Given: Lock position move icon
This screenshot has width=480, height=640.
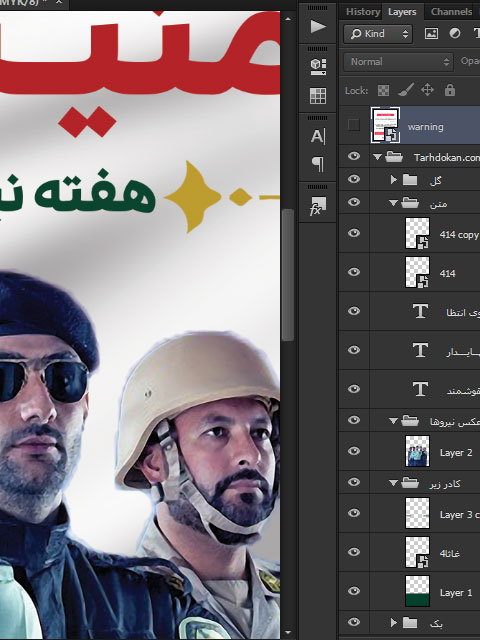Looking at the screenshot, I should [x=427, y=90].
